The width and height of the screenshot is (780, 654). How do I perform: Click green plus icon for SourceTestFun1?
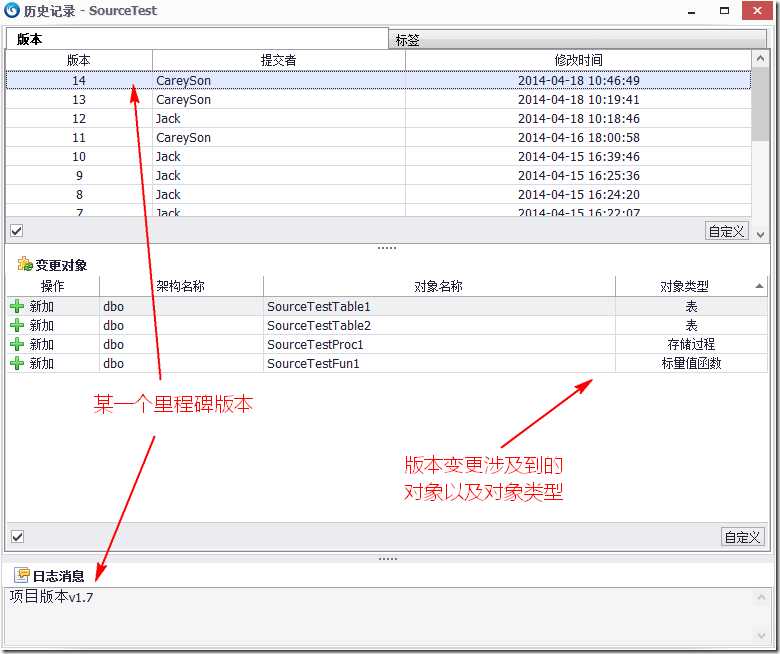coord(17,363)
